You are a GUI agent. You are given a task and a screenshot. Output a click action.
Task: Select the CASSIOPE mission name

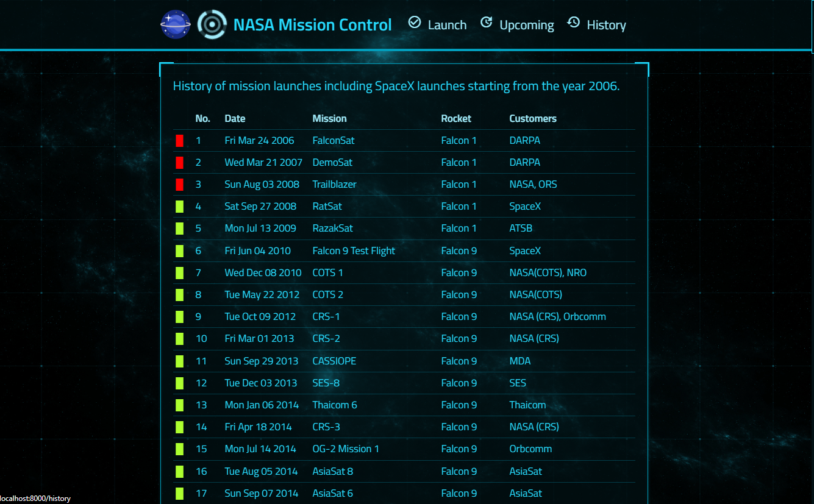(334, 361)
